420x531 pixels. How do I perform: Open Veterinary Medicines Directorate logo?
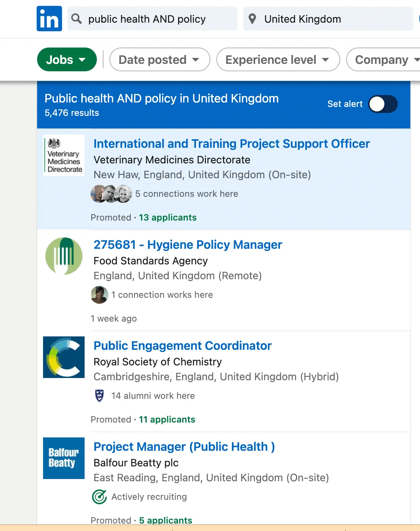click(64, 155)
